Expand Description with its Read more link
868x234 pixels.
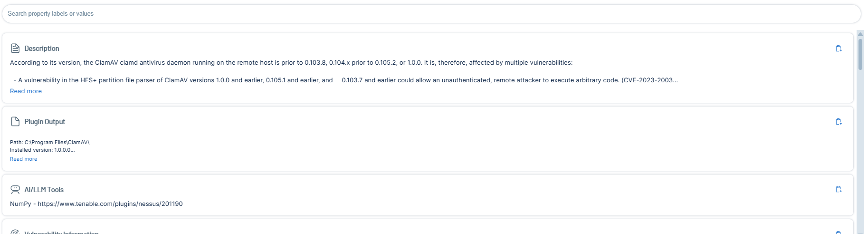tap(26, 91)
